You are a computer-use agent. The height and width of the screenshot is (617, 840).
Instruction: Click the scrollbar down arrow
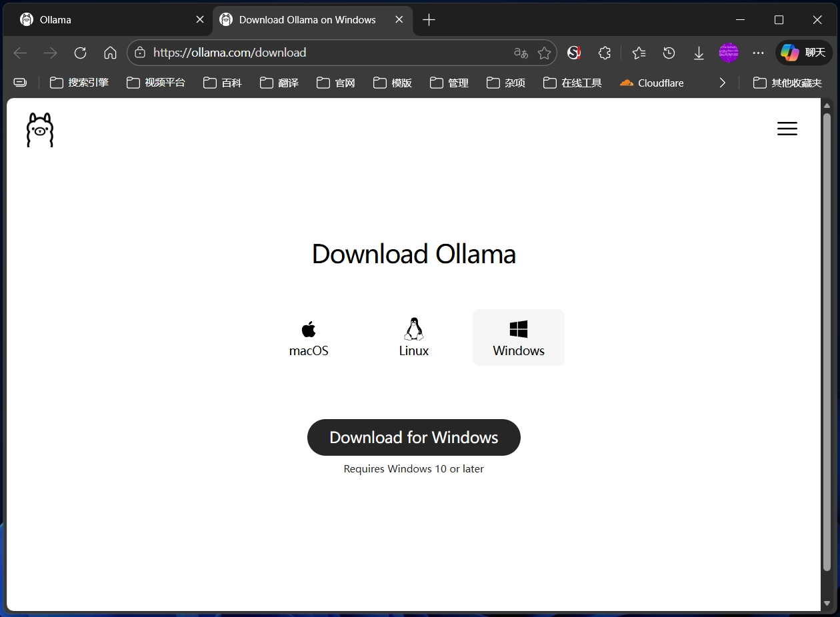(827, 604)
